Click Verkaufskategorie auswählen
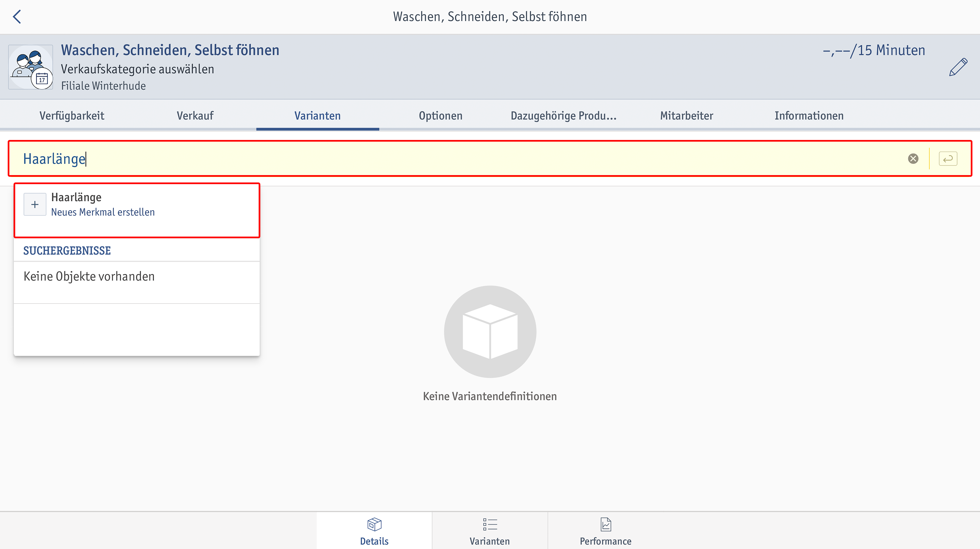Screen dimensions: 980x549 click(x=137, y=69)
